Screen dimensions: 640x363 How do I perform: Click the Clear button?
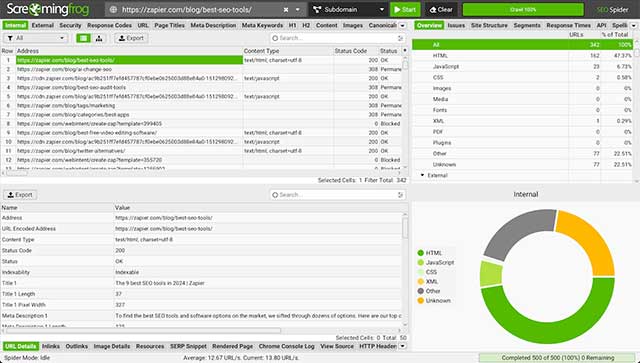(441, 9)
